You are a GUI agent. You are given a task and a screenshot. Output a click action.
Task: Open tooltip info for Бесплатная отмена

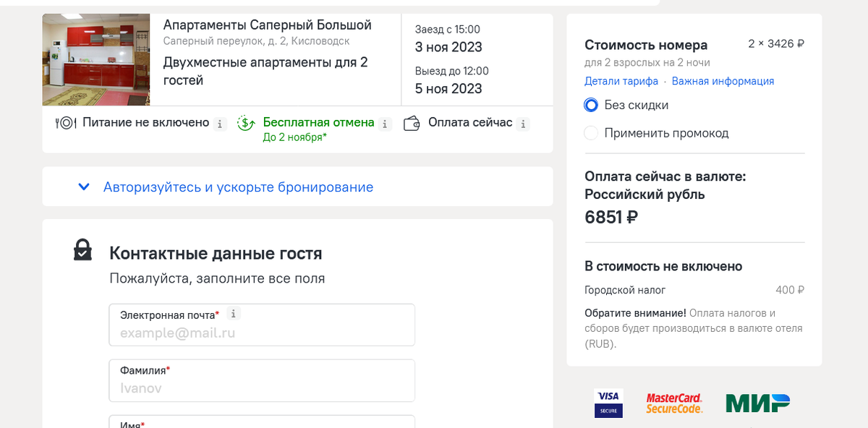click(384, 123)
